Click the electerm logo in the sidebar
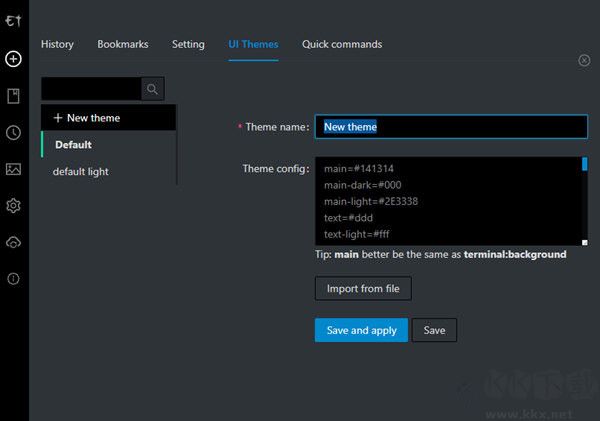This screenshot has width=600, height=421. click(x=13, y=21)
